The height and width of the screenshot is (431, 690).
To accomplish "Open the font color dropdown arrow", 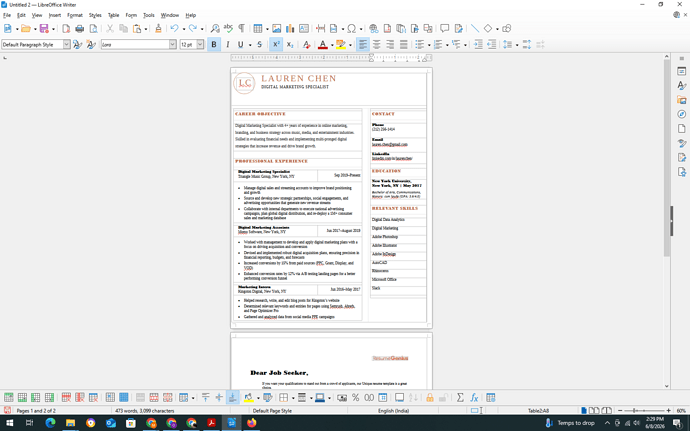I will pos(332,45).
